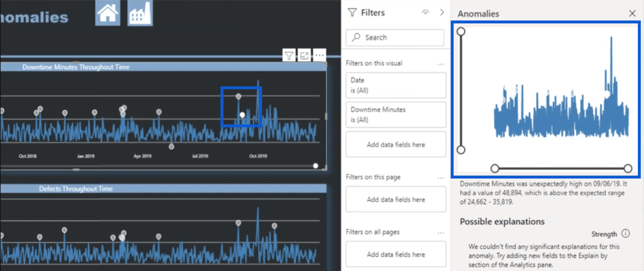The width and height of the screenshot is (644, 271).
Task: Collapse the Filters pane with the chevron
Action: pos(442,12)
